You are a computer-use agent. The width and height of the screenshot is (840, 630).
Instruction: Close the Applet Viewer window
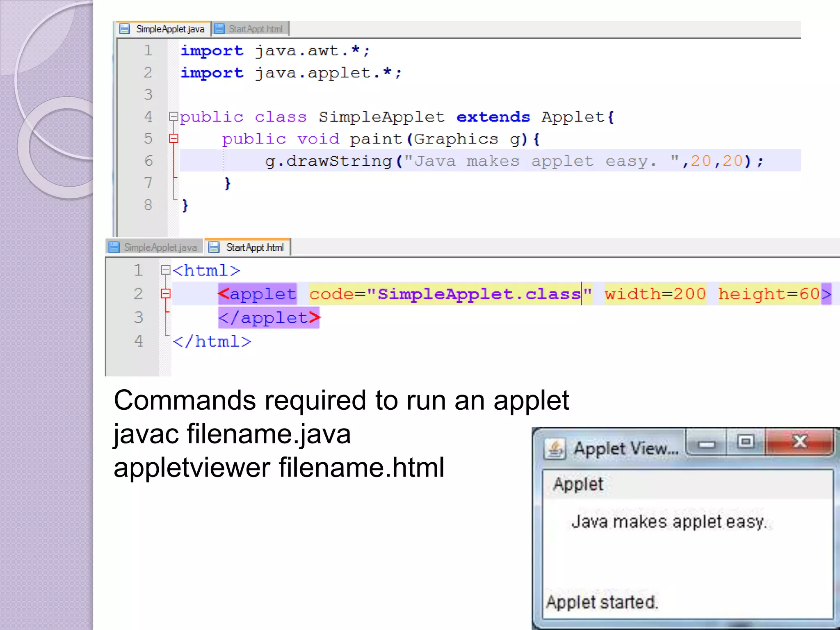pyautogui.click(x=799, y=442)
